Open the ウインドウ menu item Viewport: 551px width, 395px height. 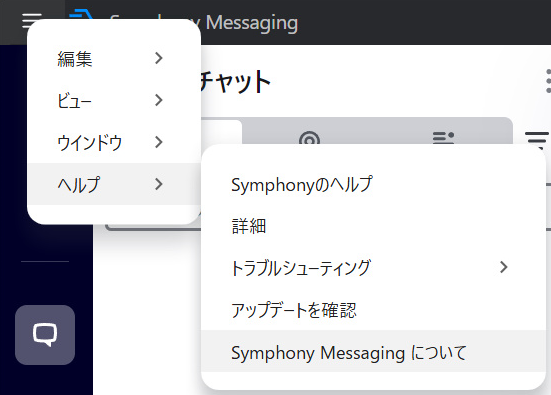(x=114, y=142)
